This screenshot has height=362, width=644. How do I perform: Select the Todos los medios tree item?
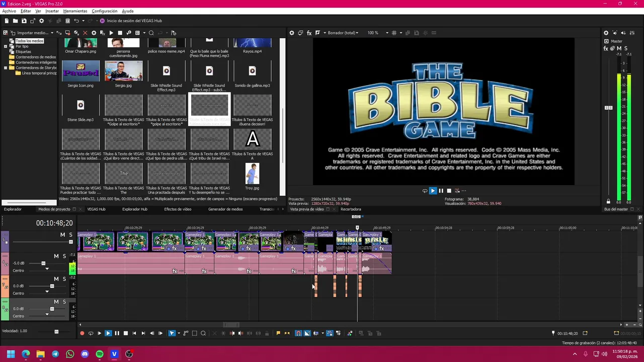[x=29, y=41]
